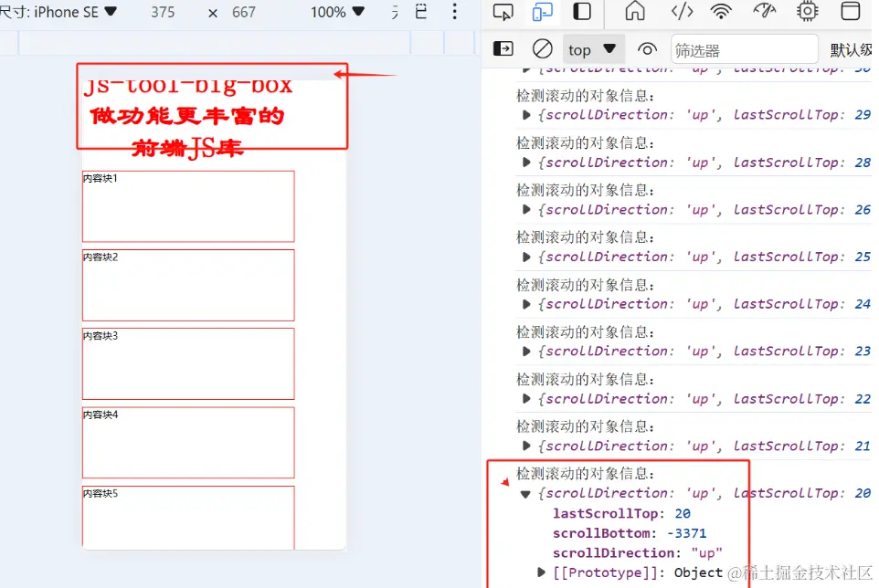Click the 内容块3 box in the page
879x588 pixels.
(188, 364)
